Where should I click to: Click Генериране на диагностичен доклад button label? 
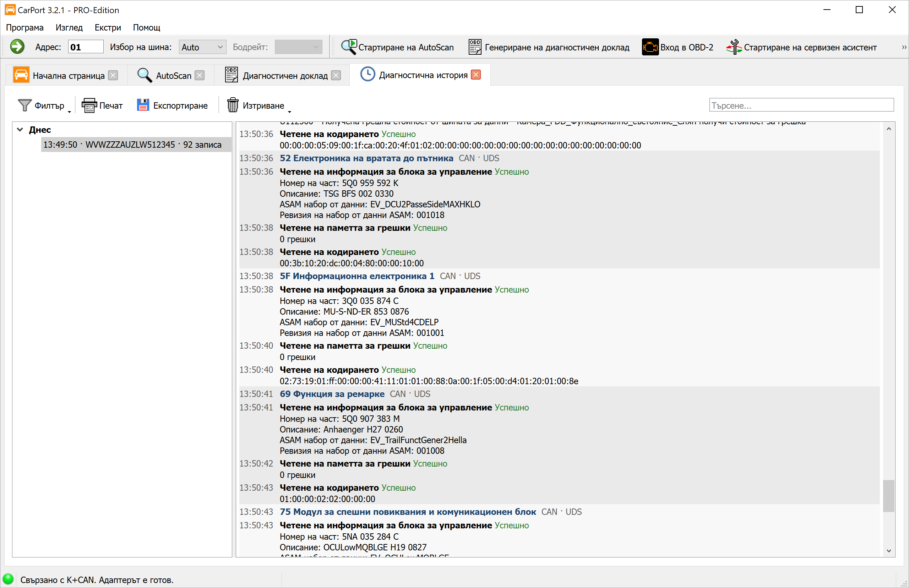tap(557, 47)
